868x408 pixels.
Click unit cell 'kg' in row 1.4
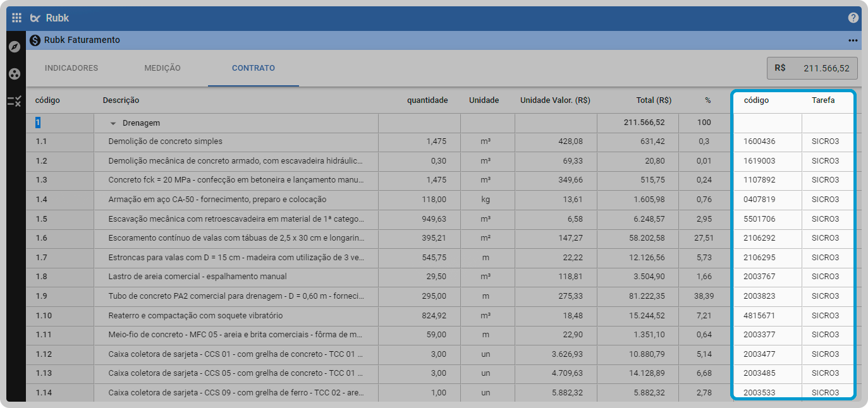487,200
